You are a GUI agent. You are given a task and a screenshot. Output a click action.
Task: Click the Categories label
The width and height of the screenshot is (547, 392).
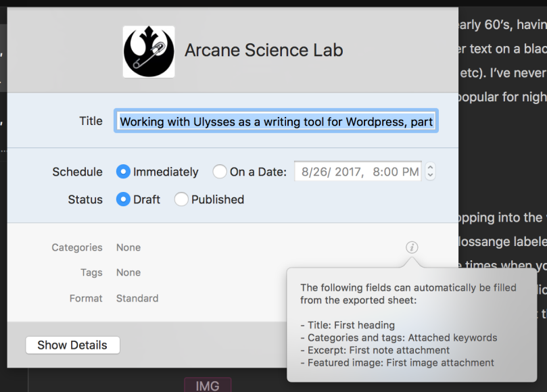[77, 247]
